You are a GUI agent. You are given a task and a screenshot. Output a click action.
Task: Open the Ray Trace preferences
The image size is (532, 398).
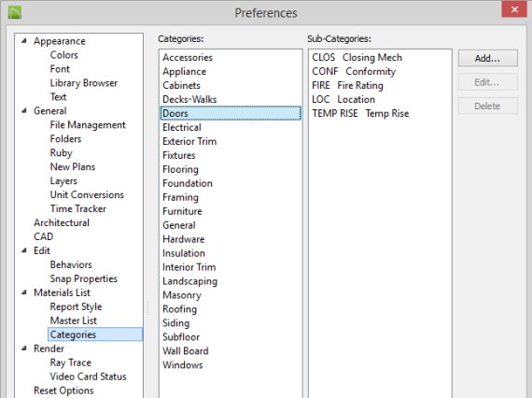(x=71, y=362)
